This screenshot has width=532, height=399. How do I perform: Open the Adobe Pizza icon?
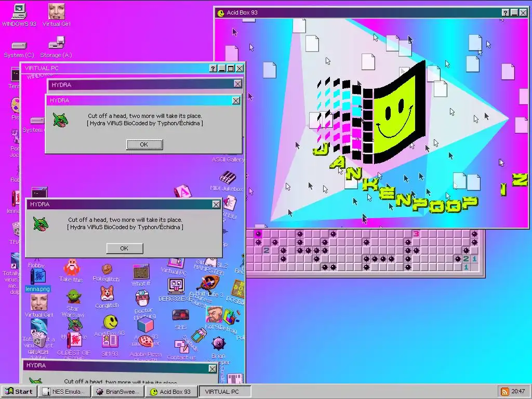(x=146, y=341)
